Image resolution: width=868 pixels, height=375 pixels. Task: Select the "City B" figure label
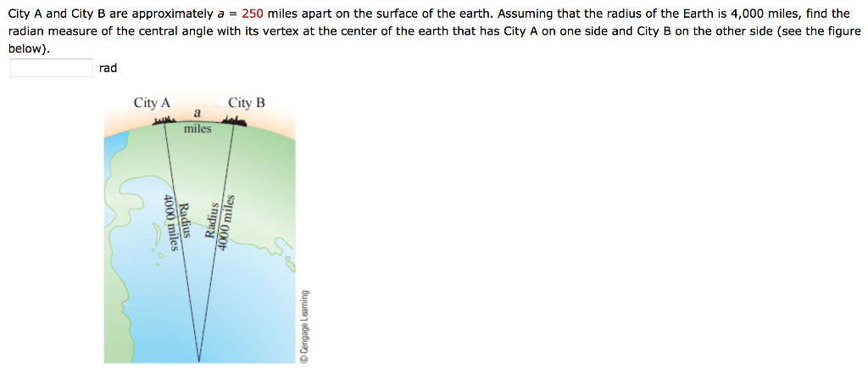point(247,103)
